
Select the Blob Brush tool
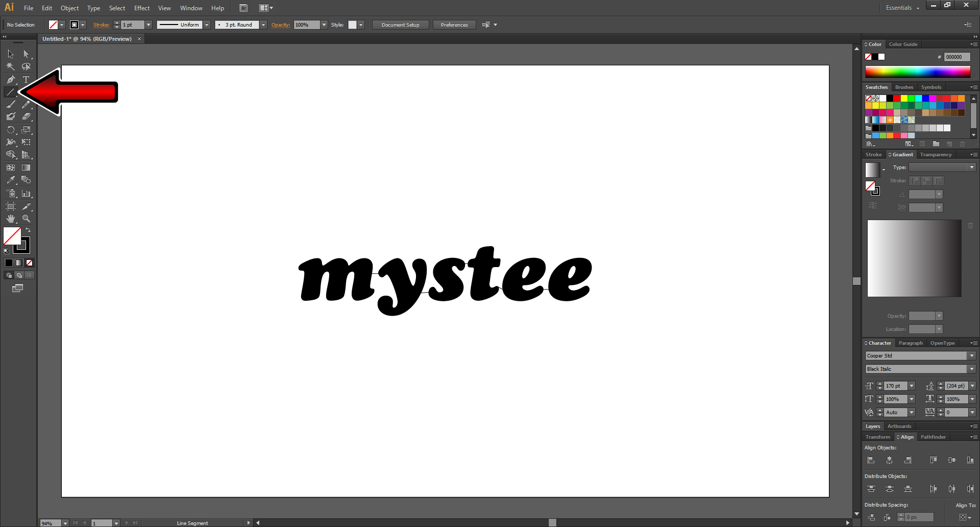coord(11,116)
